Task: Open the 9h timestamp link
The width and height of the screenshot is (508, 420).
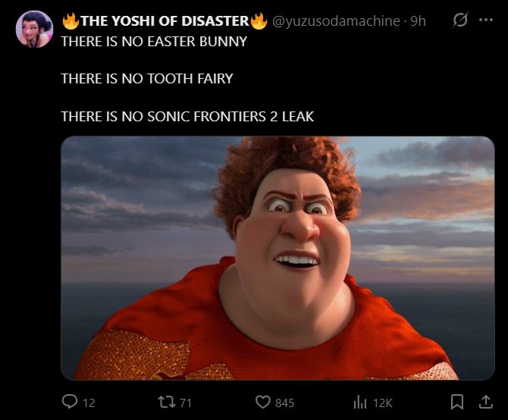Action: [418, 21]
